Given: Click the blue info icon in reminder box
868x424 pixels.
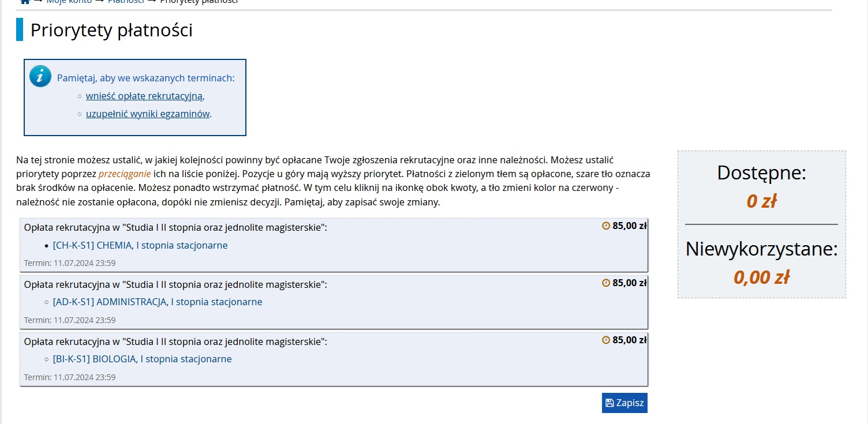Looking at the screenshot, I should point(40,76).
